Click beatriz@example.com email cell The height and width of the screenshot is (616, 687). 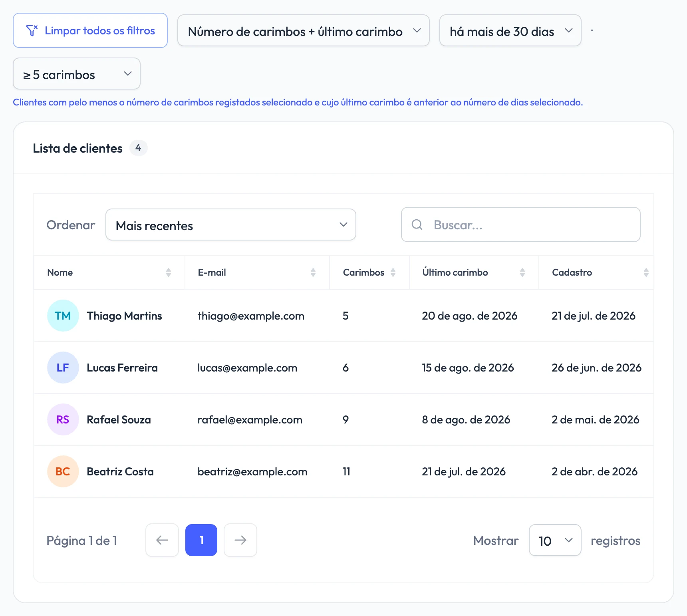(252, 472)
